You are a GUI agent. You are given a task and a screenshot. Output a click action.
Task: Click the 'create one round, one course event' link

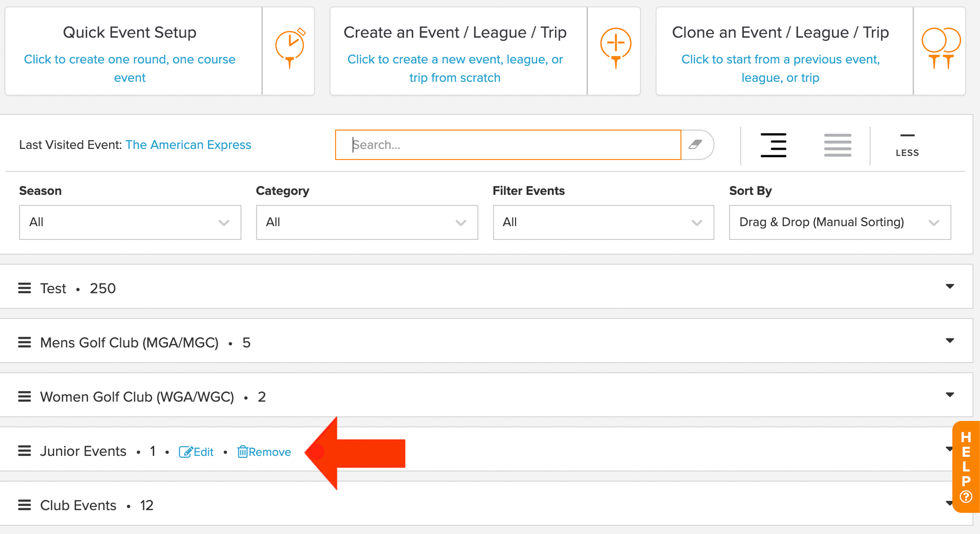coord(130,69)
